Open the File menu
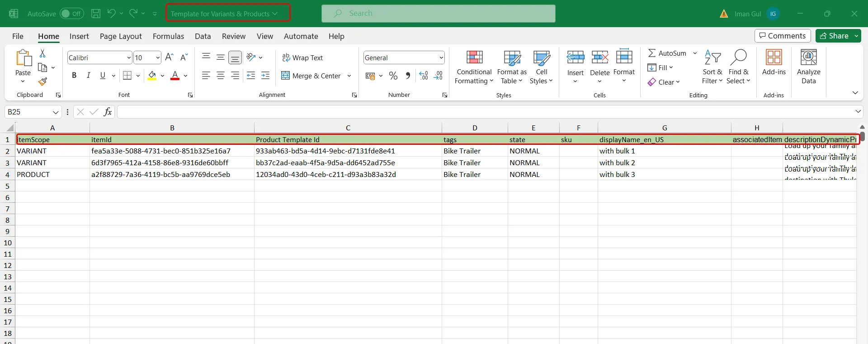The width and height of the screenshot is (868, 344). pyautogui.click(x=18, y=36)
